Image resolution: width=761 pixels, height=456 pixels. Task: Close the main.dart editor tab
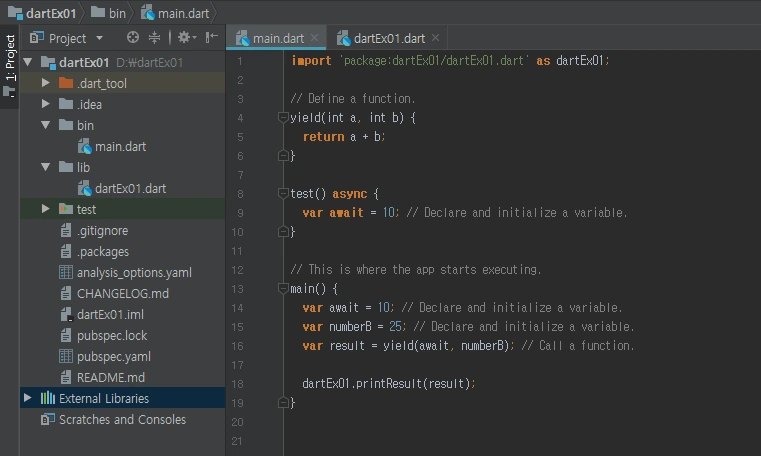pyautogui.click(x=314, y=39)
